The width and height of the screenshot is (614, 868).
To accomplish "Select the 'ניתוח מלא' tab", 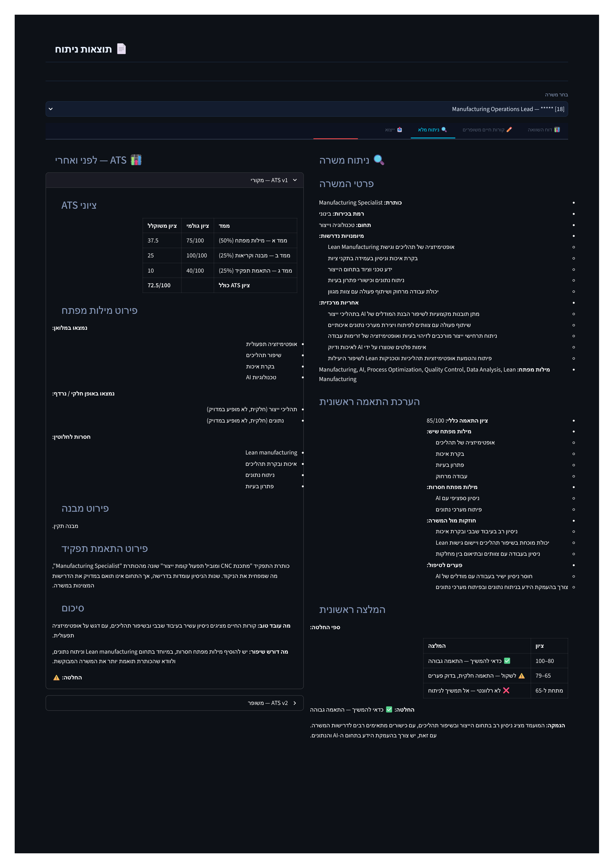I will tap(433, 130).
